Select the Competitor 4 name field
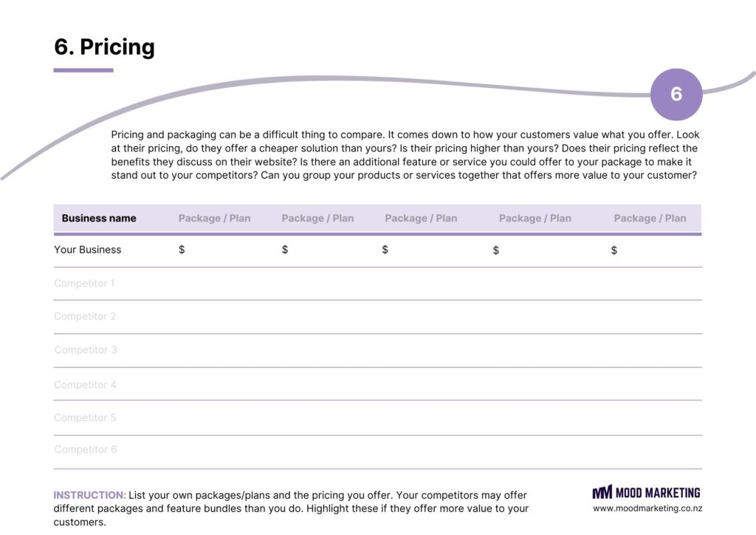756x535 pixels. [85, 384]
